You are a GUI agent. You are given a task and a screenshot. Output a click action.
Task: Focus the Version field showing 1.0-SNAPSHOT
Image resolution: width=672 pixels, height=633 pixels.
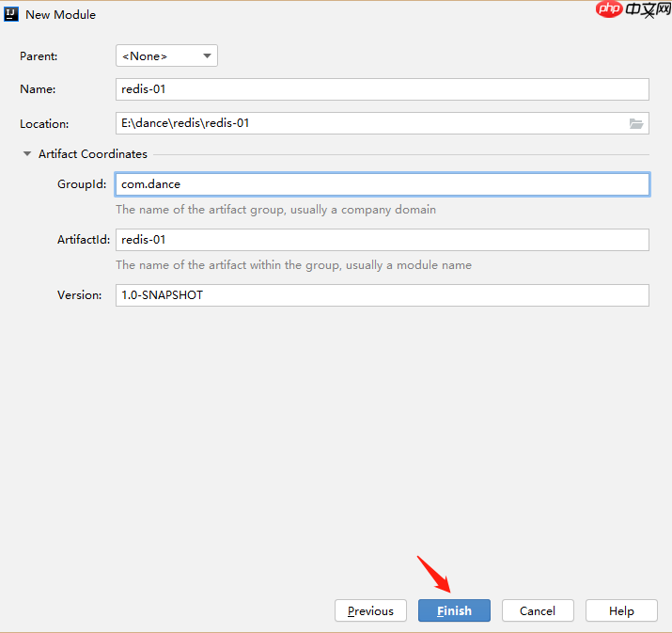(x=383, y=295)
